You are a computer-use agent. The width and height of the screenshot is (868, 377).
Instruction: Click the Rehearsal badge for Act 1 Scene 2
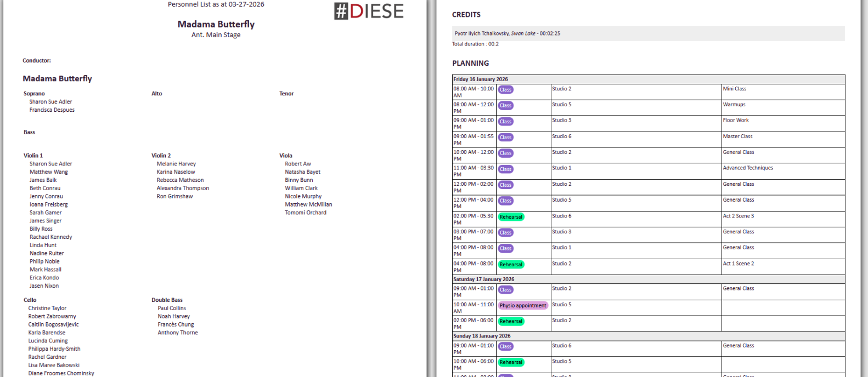click(511, 265)
